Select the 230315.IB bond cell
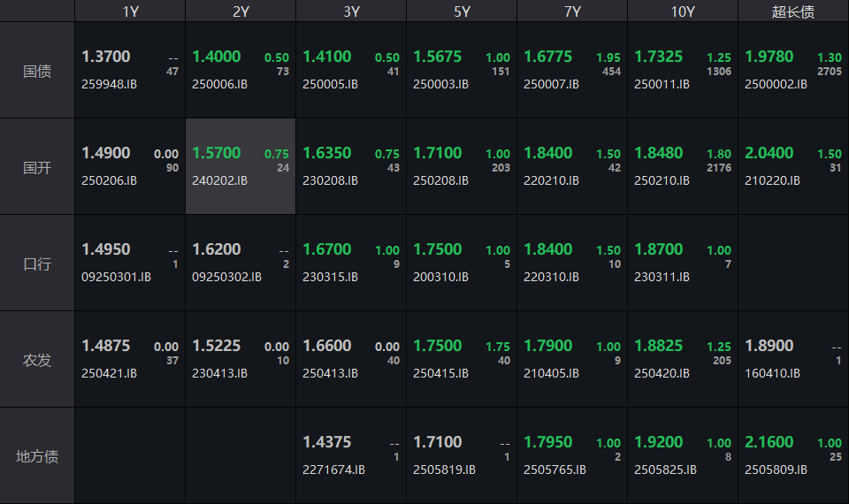The width and height of the screenshot is (849, 504). click(351, 263)
